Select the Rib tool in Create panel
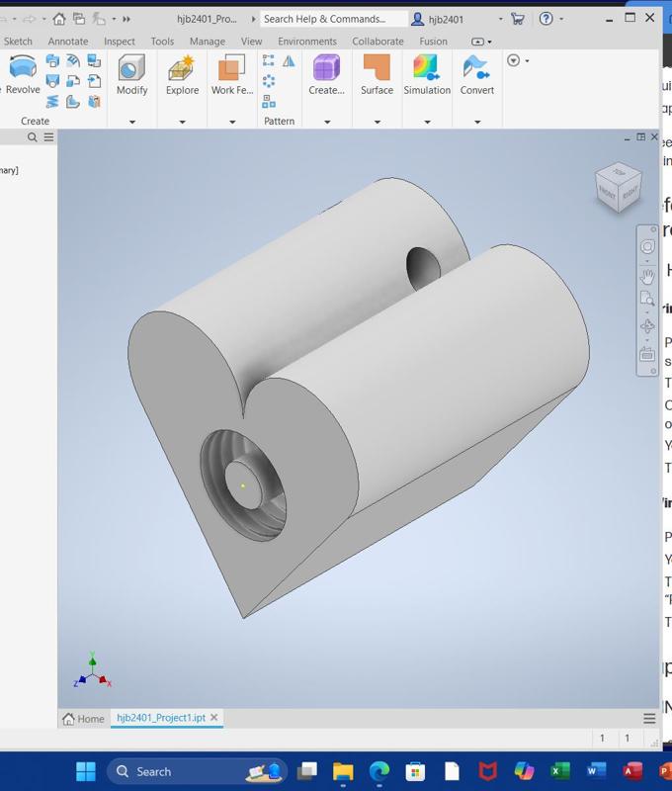The image size is (672, 791). pyautogui.click(x=73, y=102)
